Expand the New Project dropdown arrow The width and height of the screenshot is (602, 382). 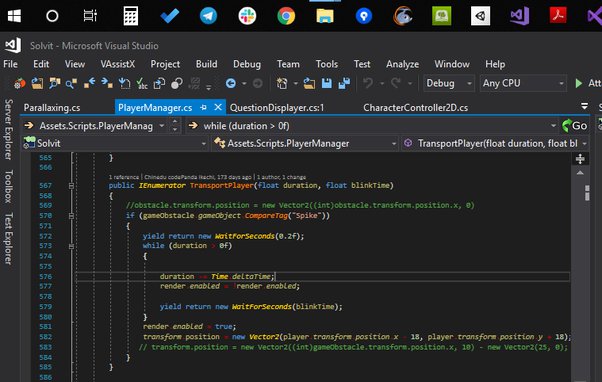pyautogui.click(x=295, y=83)
